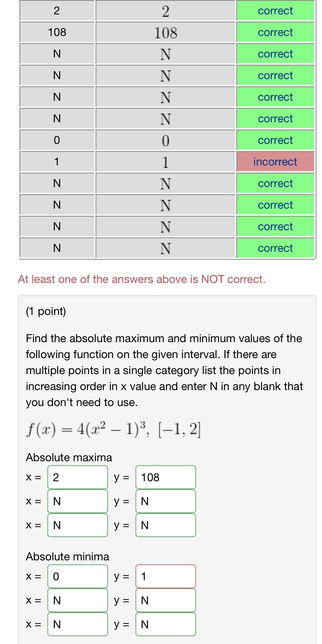Click the third Absolute maxima x input
Viewport: 322px width, 644px height.
pos(77,525)
